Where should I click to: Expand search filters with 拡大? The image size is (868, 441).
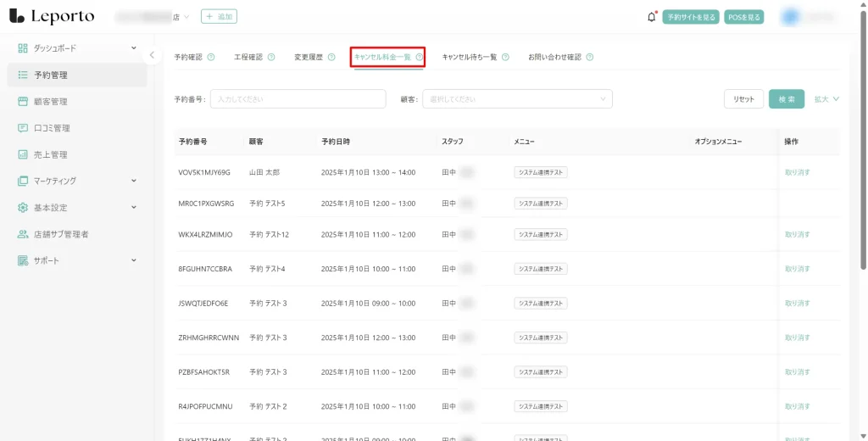pyautogui.click(x=826, y=99)
